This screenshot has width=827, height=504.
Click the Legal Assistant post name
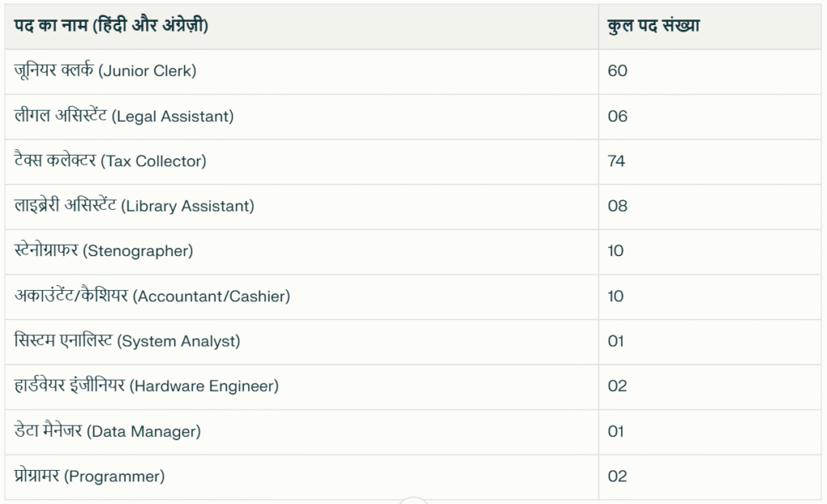pos(124,116)
